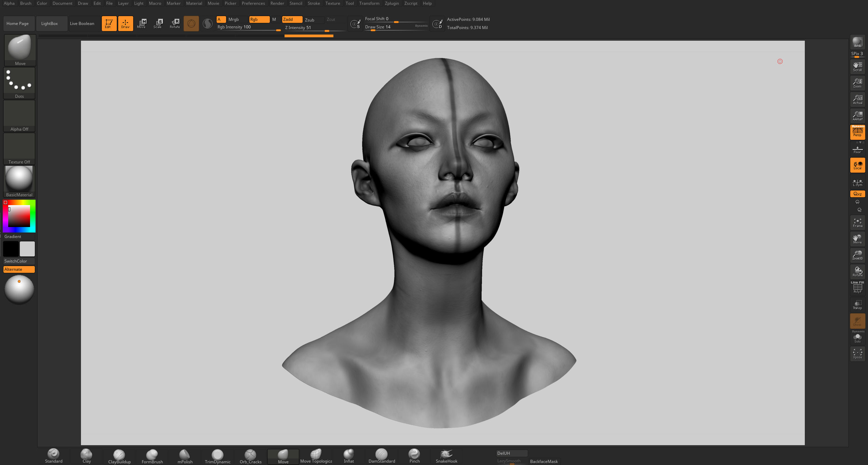868x465 pixels.
Task: Open the Preferences menu
Action: point(253,3)
